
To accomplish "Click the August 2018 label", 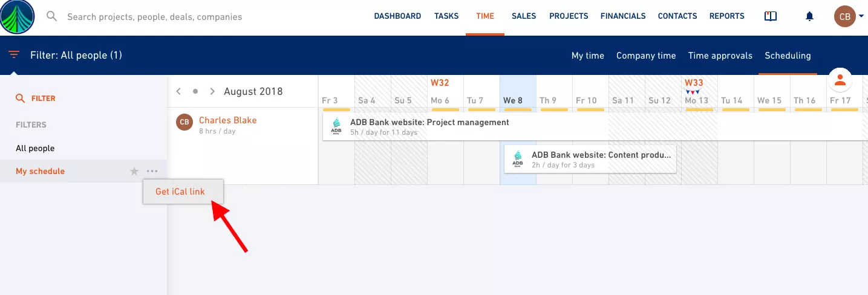I will click(x=253, y=91).
